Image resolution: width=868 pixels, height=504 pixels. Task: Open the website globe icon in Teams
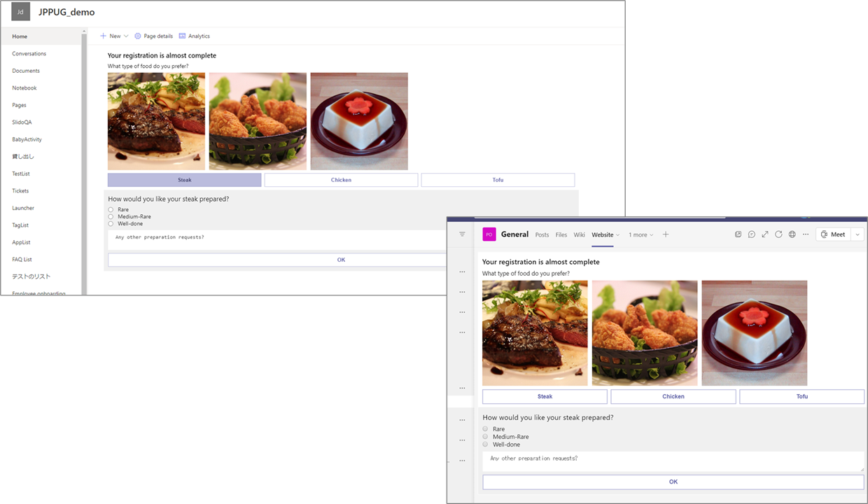(x=792, y=234)
